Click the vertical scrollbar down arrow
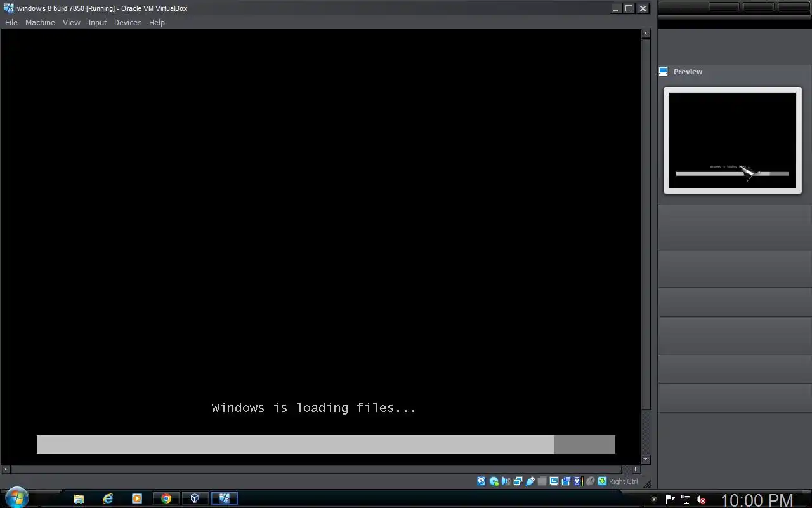This screenshot has height=508, width=812. click(x=646, y=459)
